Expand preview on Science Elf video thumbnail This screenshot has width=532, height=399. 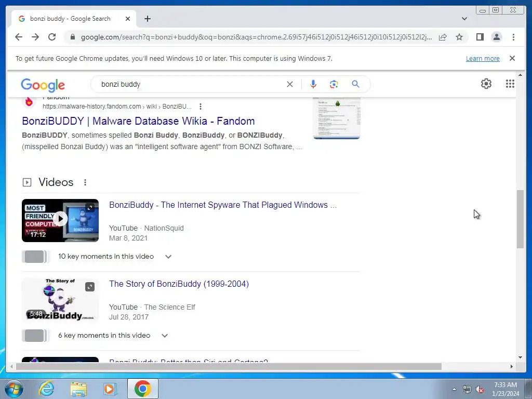[x=89, y=287]
